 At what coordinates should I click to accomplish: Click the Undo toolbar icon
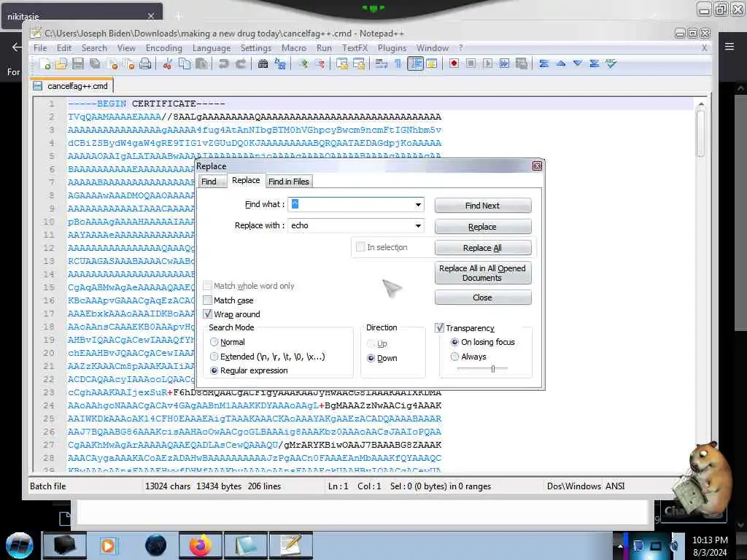coord(223,64)
